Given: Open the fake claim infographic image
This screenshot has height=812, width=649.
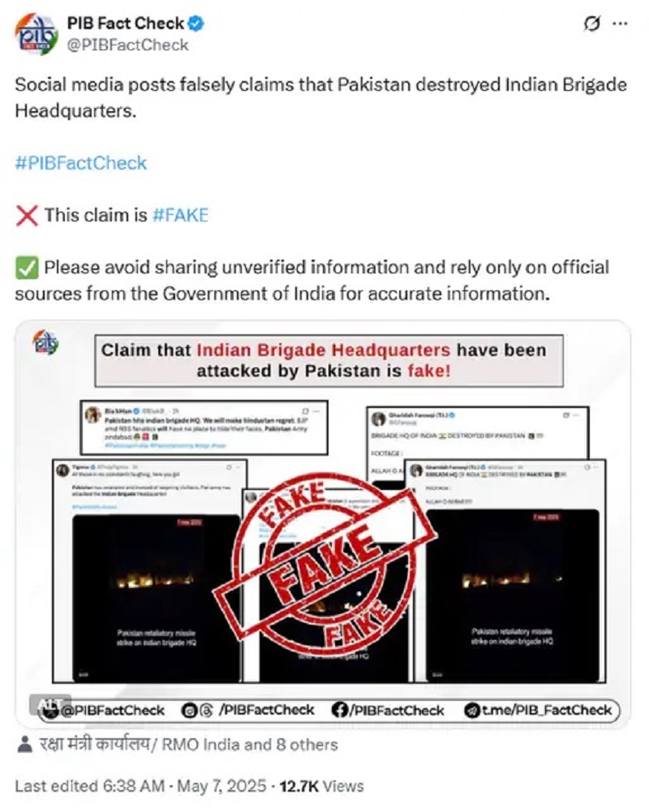Looking at the screenshot, I should tap(323, 524).
